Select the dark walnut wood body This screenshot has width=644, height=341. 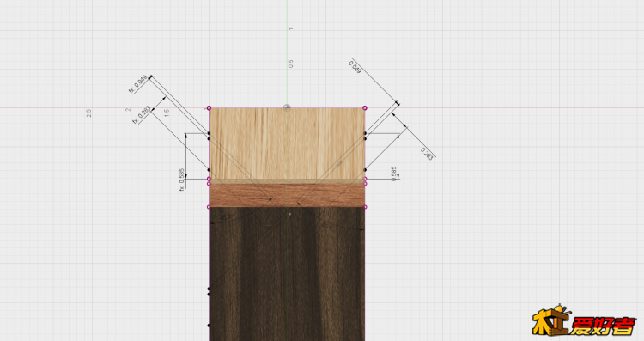click(287, 274)
